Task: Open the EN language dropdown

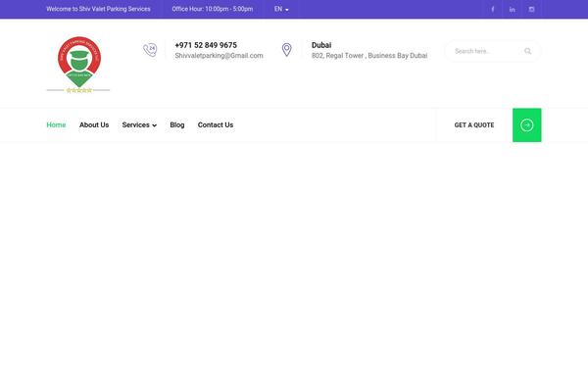Action: click(281, 9)
